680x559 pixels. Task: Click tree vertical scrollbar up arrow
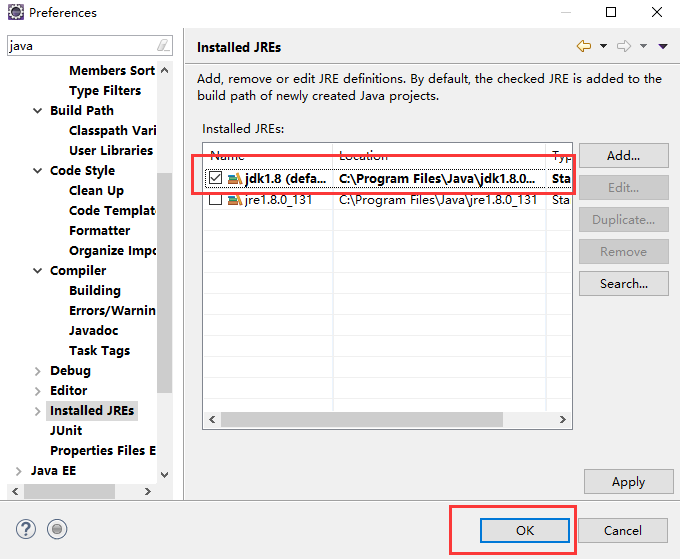(164, 70)
